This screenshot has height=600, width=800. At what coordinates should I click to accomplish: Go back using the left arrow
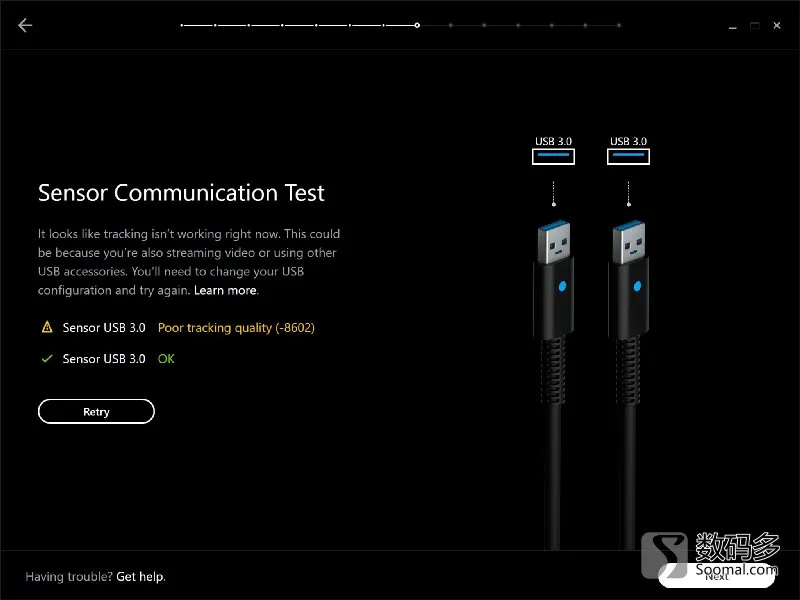click(25, 25)
